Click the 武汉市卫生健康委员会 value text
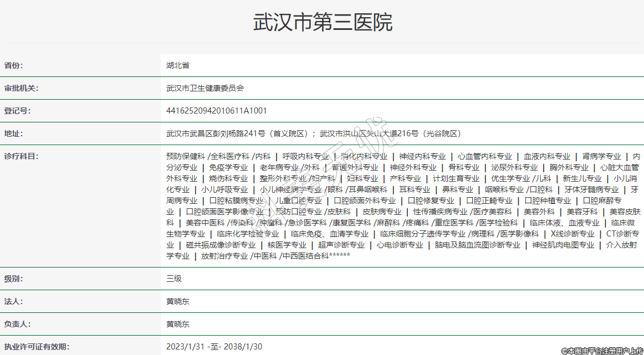This screenshot has width=644, height=355. 205,88
